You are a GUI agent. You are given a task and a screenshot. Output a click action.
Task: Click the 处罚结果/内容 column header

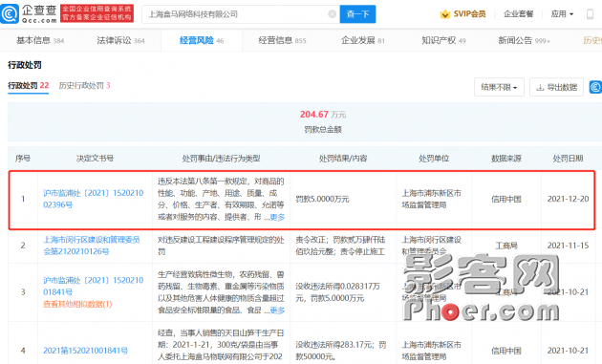[x=343, y=159]
